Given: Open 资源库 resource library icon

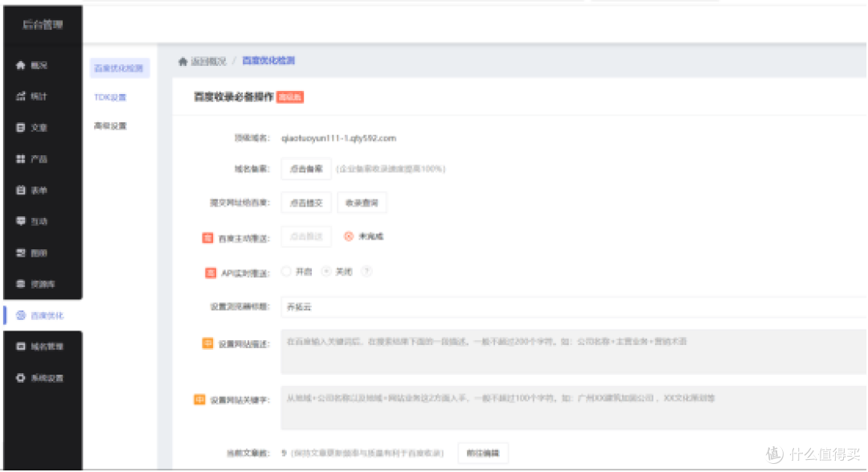Looking at the screenshot, I should [20, 284].
